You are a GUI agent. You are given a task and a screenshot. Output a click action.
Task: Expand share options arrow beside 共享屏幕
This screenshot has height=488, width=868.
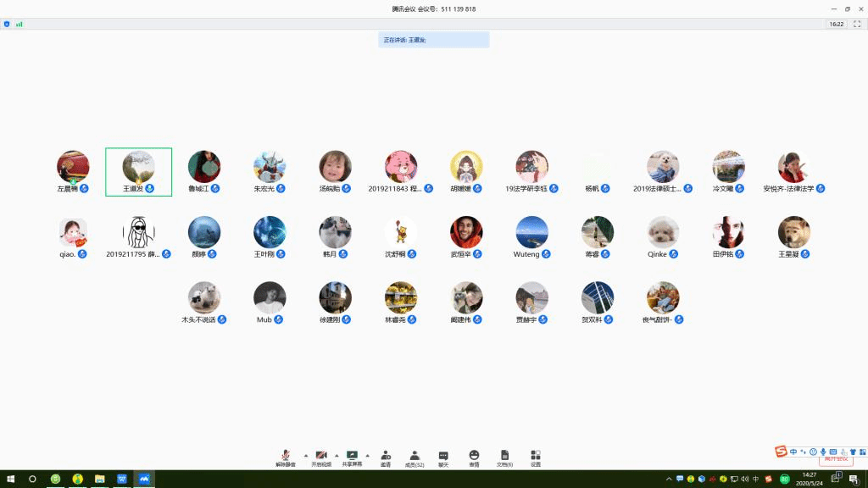click(367, 455)
